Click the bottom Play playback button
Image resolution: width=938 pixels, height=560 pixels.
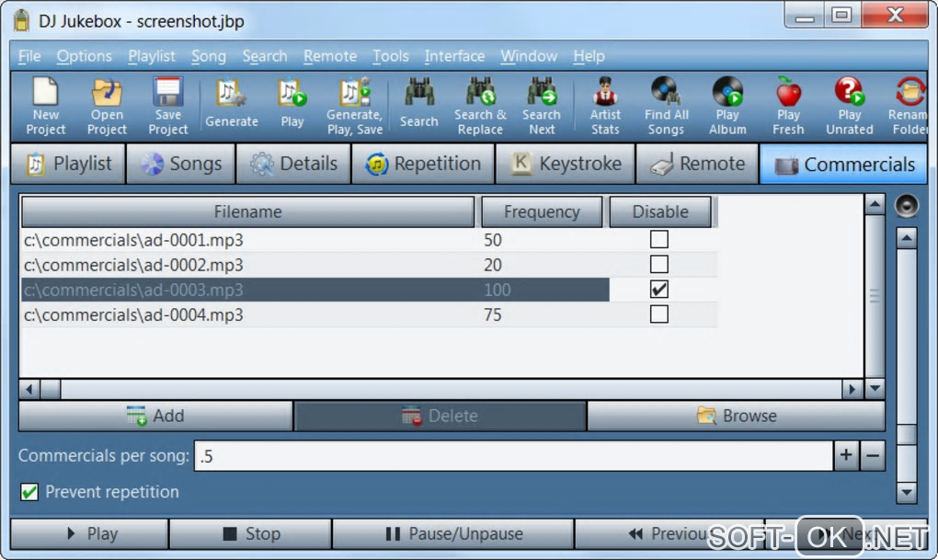pos(90,533)
